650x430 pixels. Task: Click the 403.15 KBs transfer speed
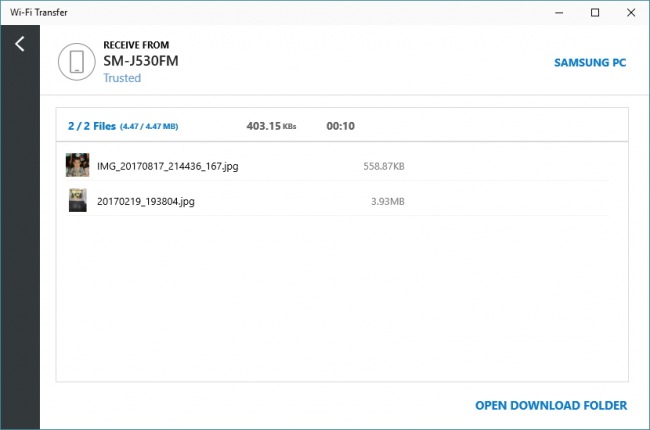click(x=271, y=126)
